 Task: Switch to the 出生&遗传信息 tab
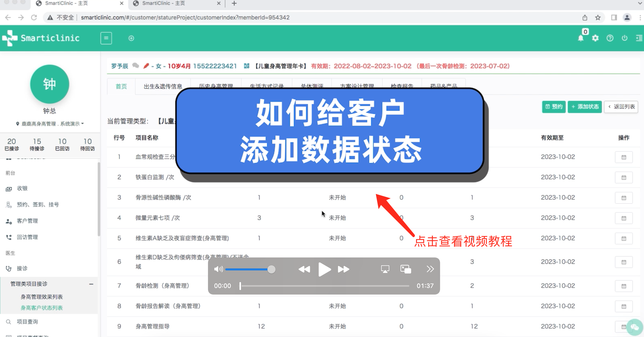click(x=163, y=86)
